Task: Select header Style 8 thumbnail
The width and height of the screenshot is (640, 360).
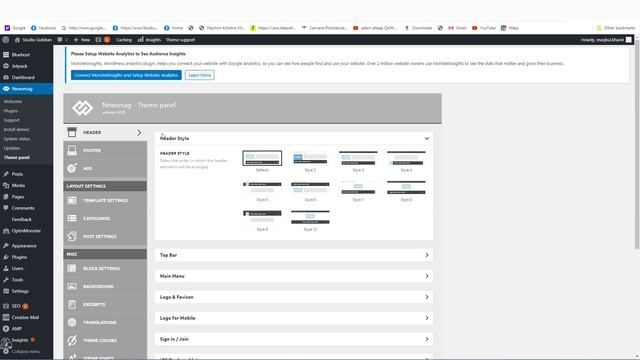Action: 406,188
